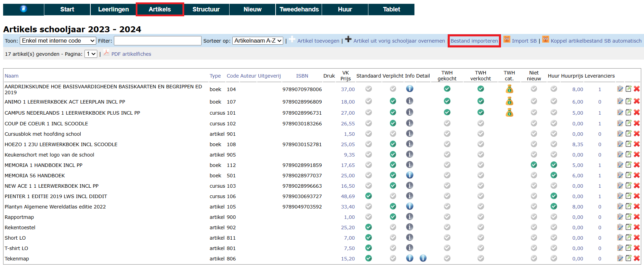Click 'Cursusblok met hoofding school' article name

pos(43,134)
